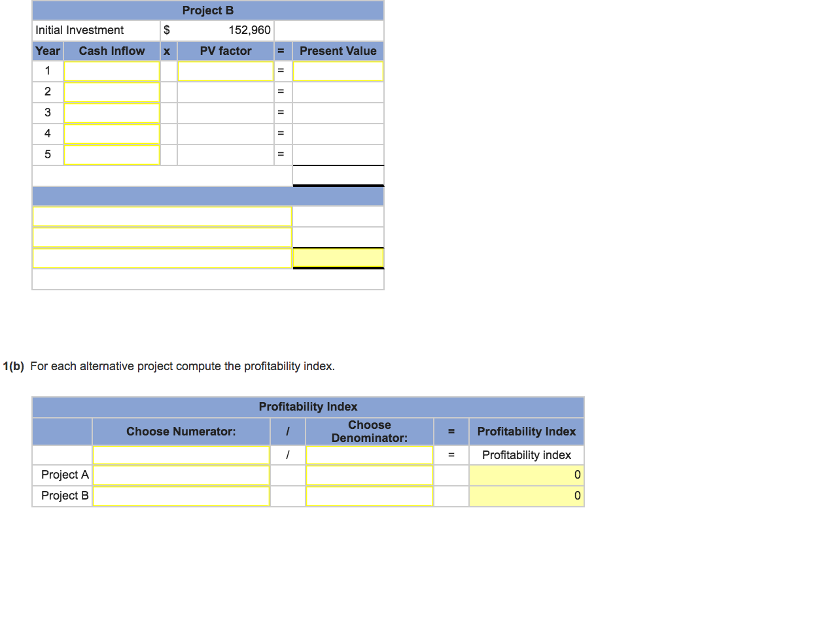Click Project A's profitability index result cell

coord(526,475)
